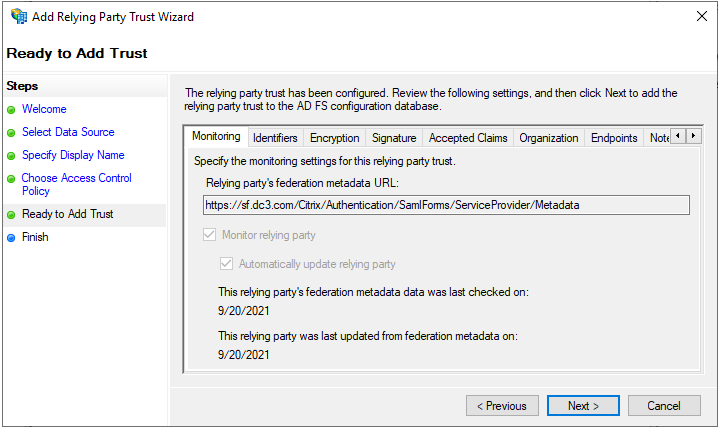
Task: Click the green bullet beside Select Data Source
Action: [12, 133]
